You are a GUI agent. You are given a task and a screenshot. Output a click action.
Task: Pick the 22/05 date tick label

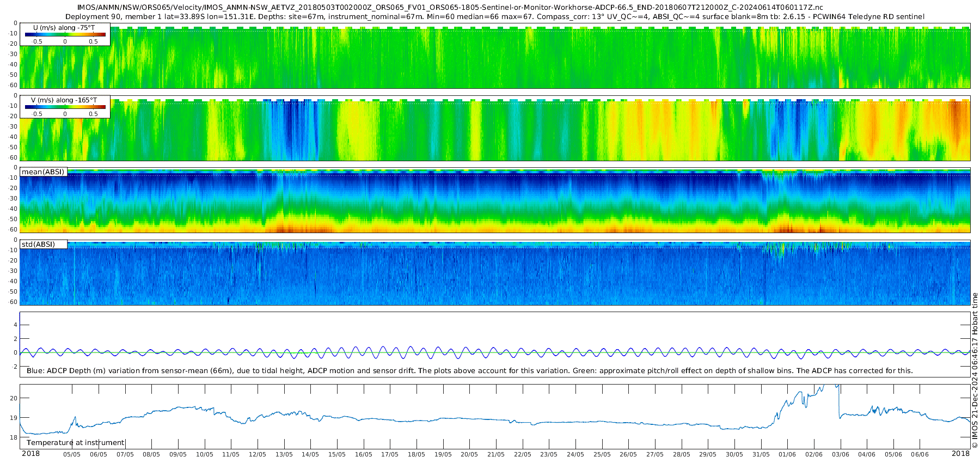tap(522, 454)
